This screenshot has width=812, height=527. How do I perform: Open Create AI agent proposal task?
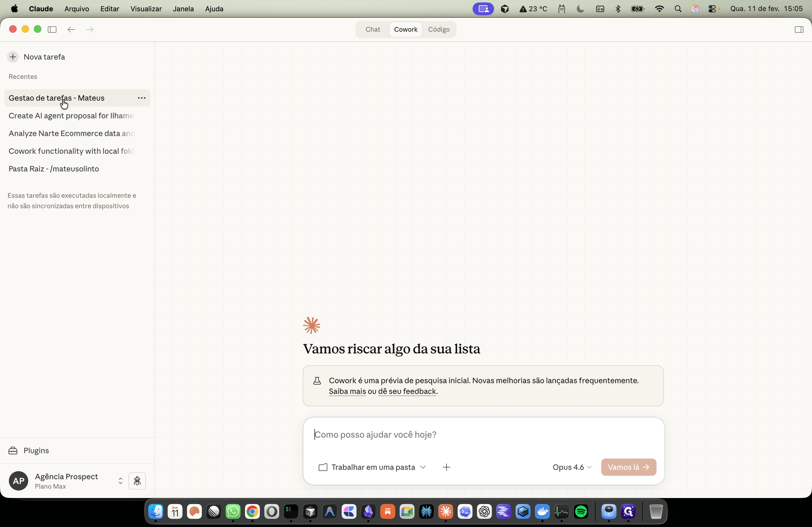click(x=77, y=116)
